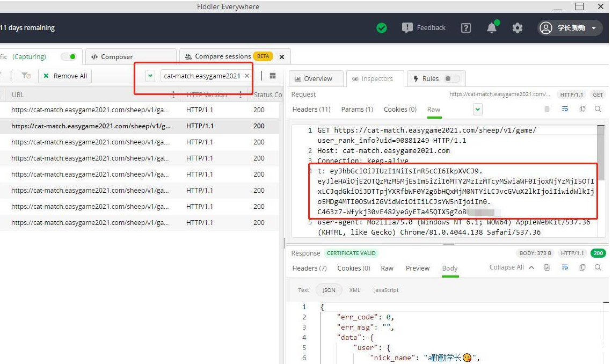The height and width of the screenshot is (364, 612).
Task: Clear the cat-match.easygame2021 filter text
Action: [x=247, y=76]
